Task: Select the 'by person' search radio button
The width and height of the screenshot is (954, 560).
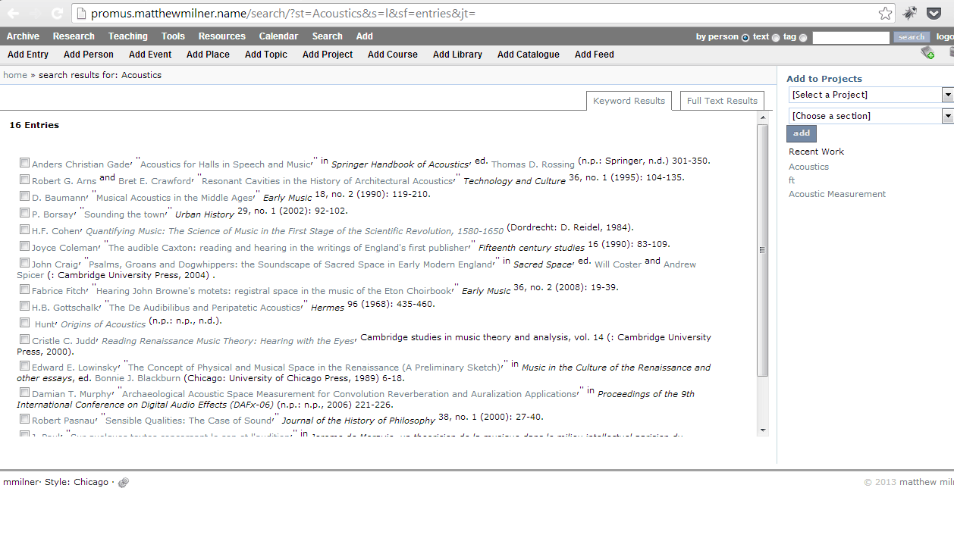Action: pos(745,37)
